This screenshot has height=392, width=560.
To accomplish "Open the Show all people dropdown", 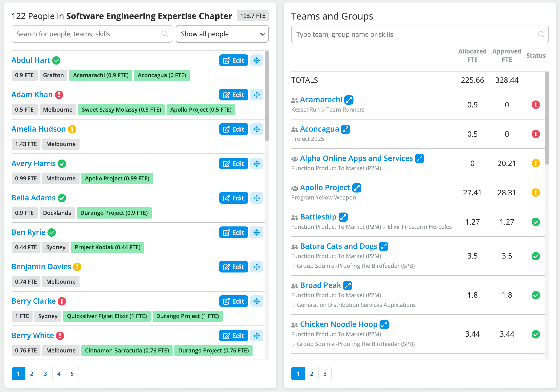I will [x=222, y=34].
